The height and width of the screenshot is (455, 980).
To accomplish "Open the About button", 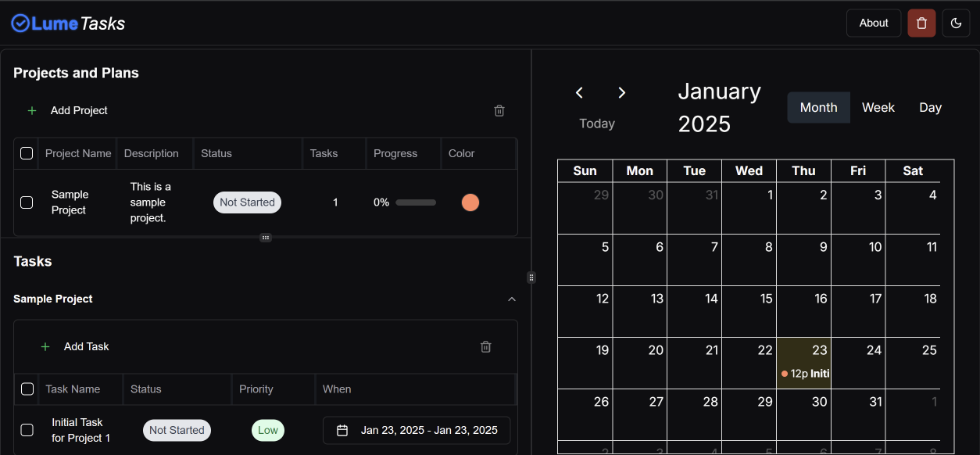I will point(873,23).
